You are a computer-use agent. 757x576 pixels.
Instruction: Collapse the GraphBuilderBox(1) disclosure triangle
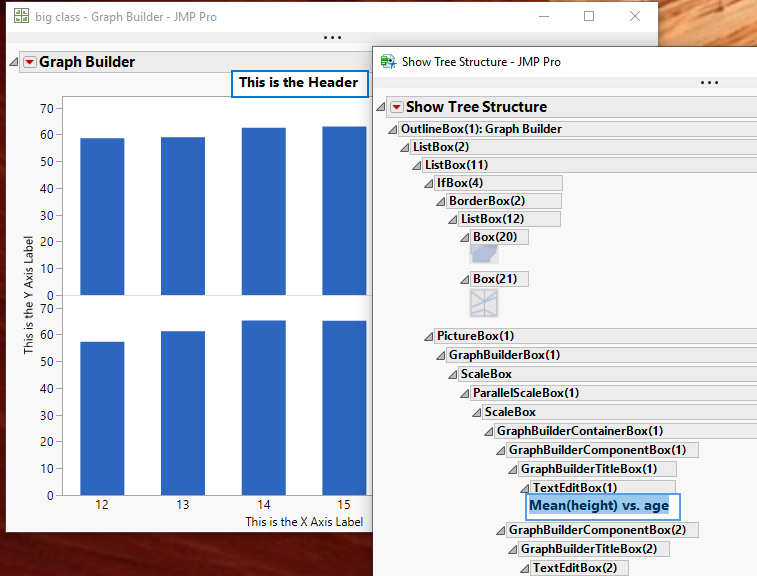(x=441, y=356)
